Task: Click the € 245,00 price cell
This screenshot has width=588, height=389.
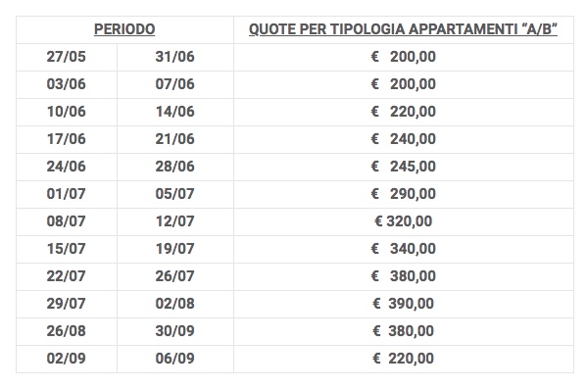Action: click(403, 167)
